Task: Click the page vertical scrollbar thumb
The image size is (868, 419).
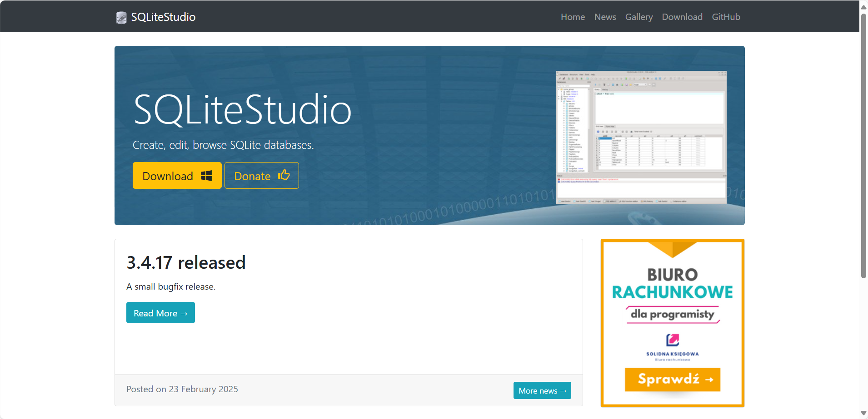Action: (x=863, y=145)
